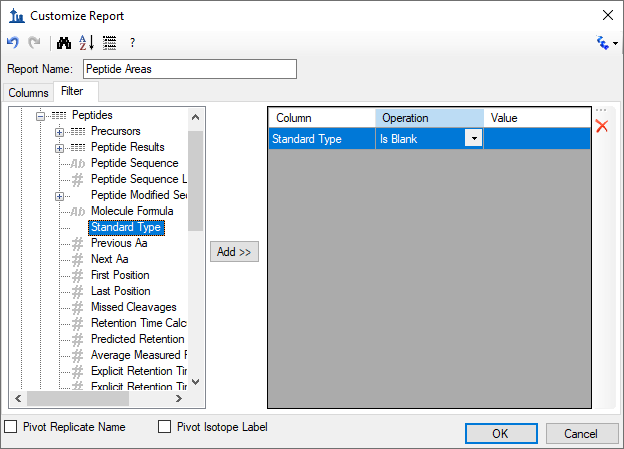
Task: Open find with the binoculars icon
Action: [64, 43]
